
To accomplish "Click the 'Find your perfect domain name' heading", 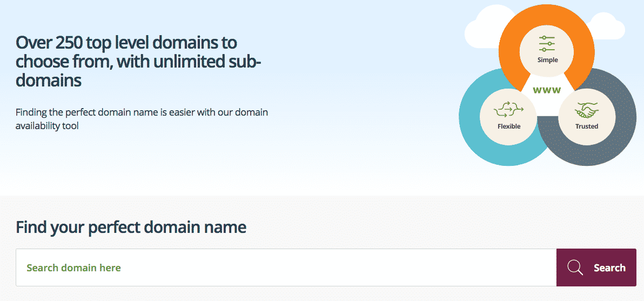I will coord(131,227).
